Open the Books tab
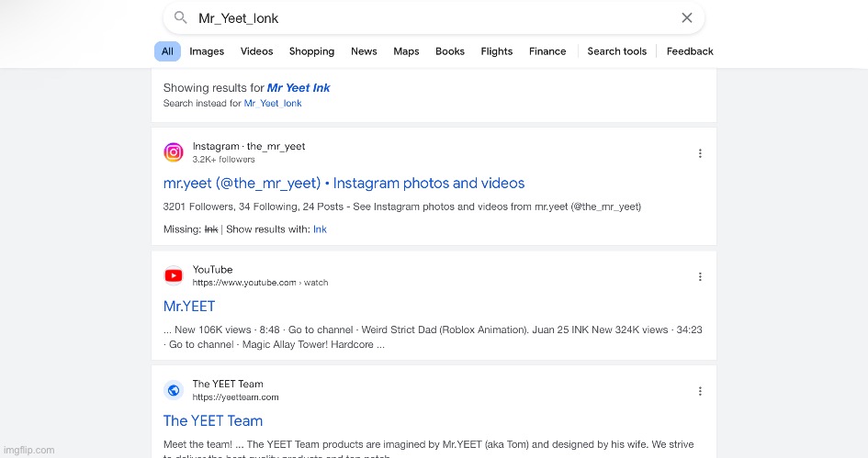868x458 pixels. 449,51
